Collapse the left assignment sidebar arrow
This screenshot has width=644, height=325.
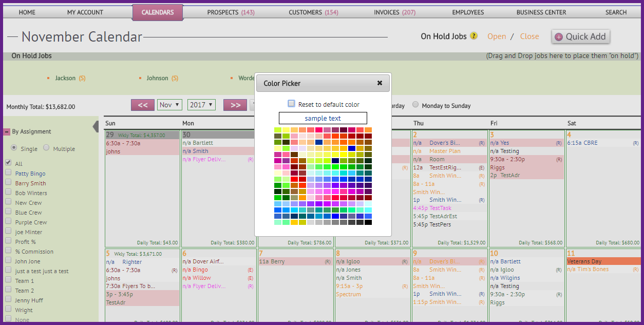point(95,126)
